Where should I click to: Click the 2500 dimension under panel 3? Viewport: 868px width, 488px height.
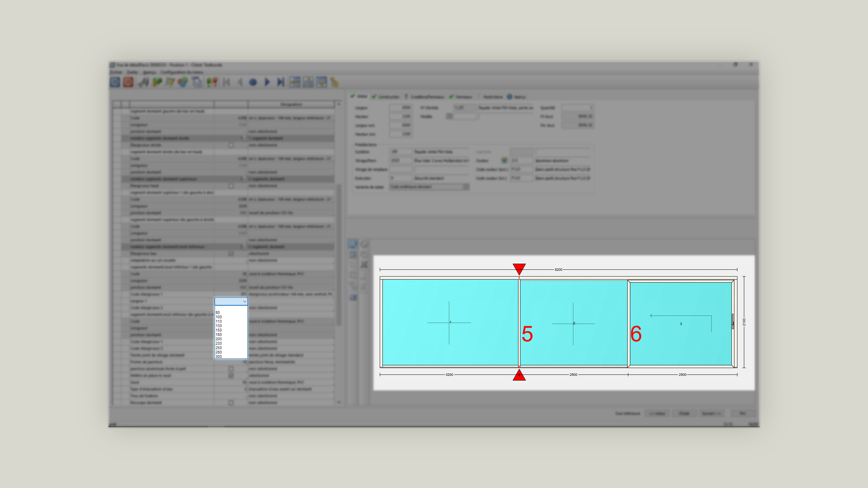pos(683,375)
